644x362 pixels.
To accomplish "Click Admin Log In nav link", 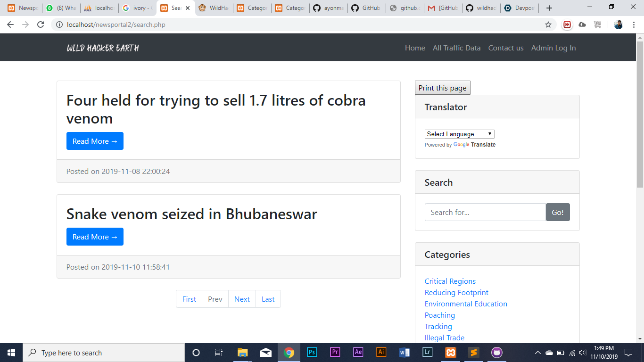I will 553,48.
